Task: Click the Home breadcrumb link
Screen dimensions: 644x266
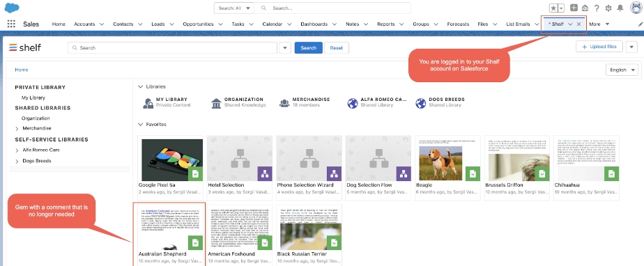Action: point(22,70)
